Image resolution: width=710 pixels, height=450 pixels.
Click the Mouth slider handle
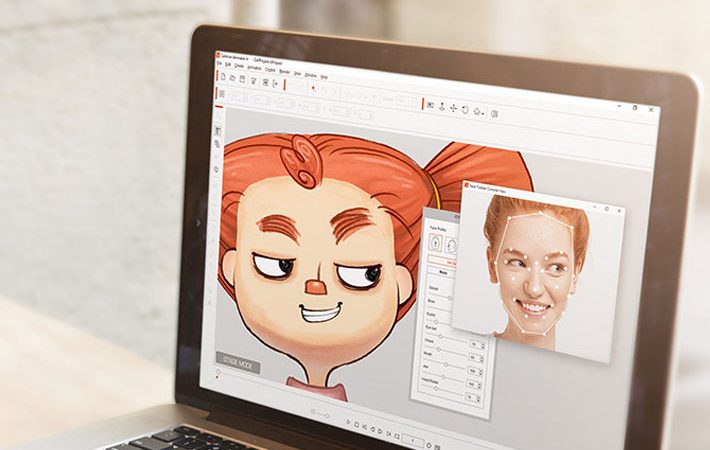(x=446, y=364)
